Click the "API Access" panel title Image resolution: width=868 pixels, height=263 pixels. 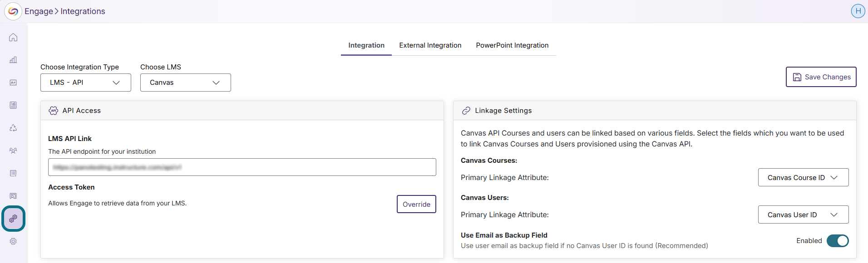pyautogui.click(x=82, y=111)
